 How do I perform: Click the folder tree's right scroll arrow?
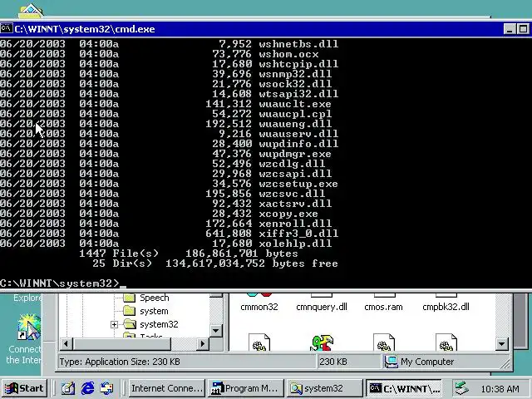[203, 343]
